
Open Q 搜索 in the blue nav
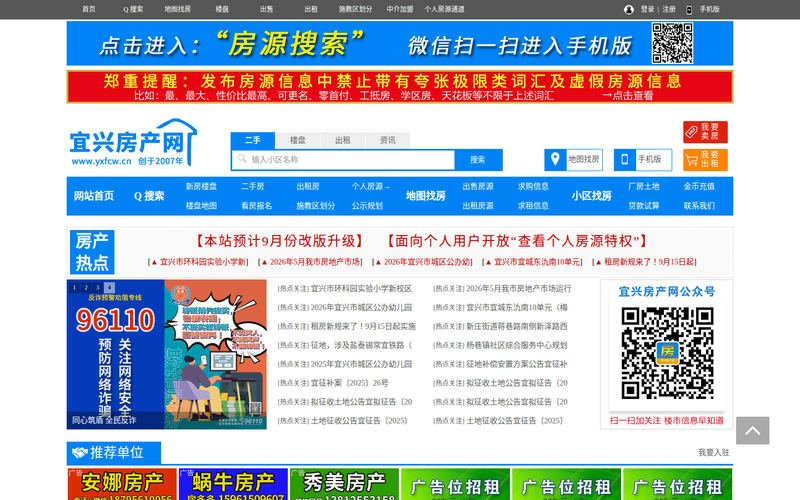[149, 196]
